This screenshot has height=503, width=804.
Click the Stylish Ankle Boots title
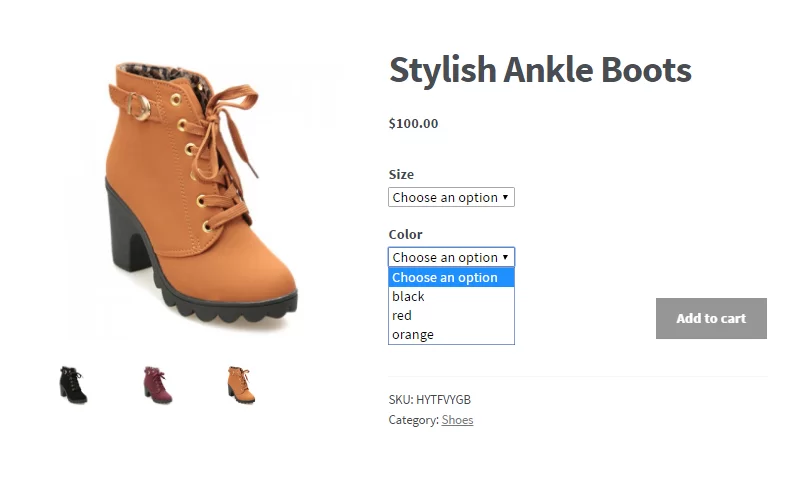pos(540,71)
